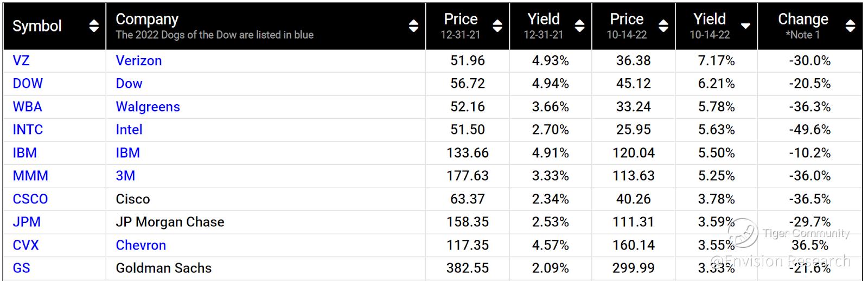Open Walgreens company page link
The height and width of the screenshot is (281, 868).
click(x=148, y=107)
